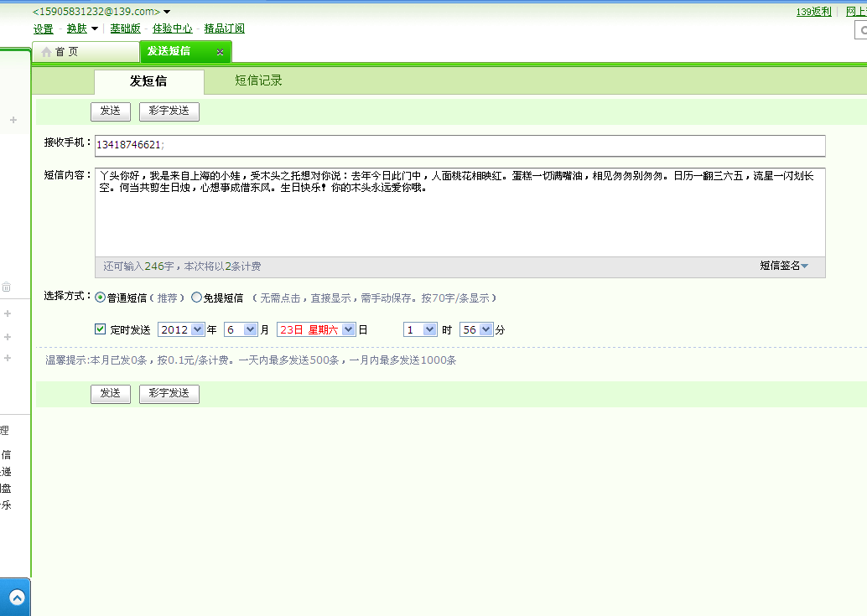Click the round up-arrow icon at bottom left
Viewport: 867px width, 616px height.
tap(17, 598)
